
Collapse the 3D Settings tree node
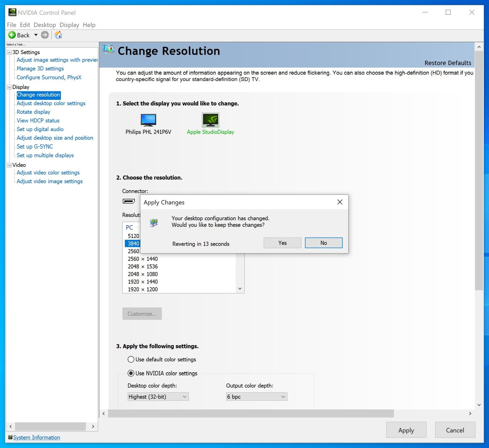coord(10,52)
